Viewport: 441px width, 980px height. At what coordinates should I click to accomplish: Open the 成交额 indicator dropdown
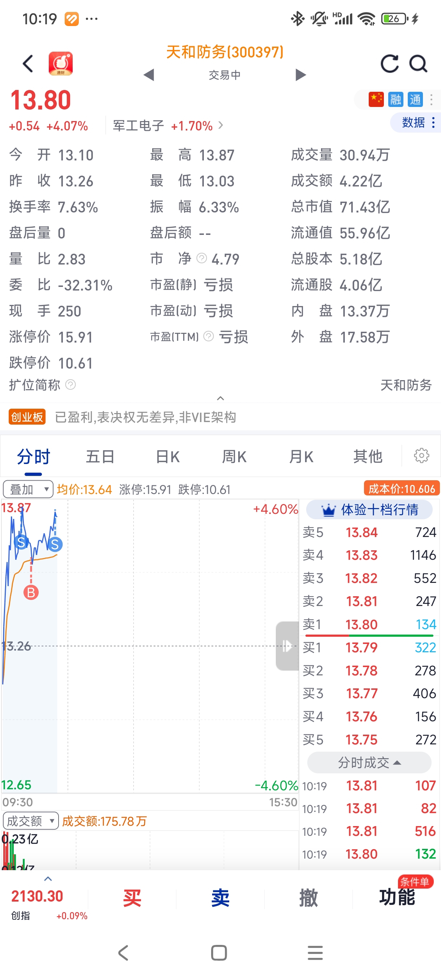(x=30, y=821)
